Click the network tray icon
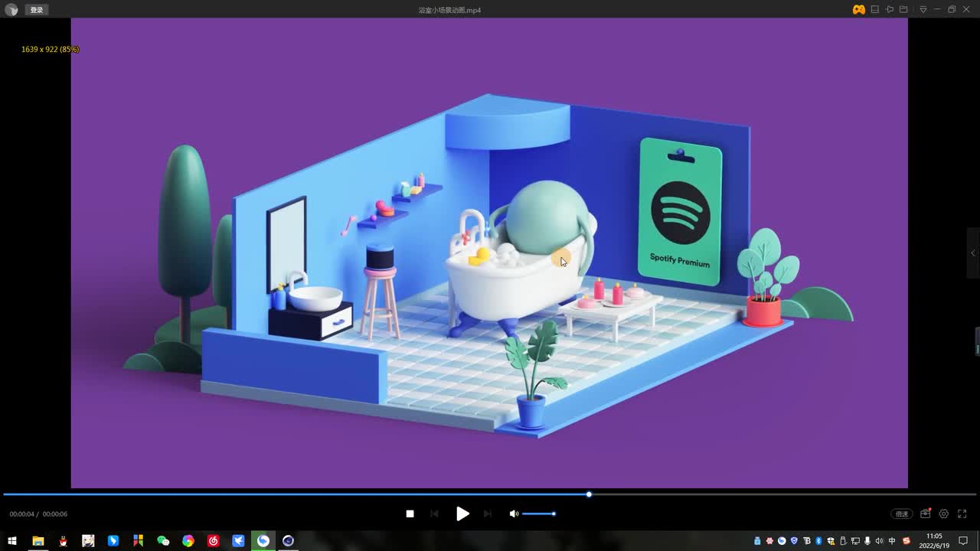 (x=855, y=541)
